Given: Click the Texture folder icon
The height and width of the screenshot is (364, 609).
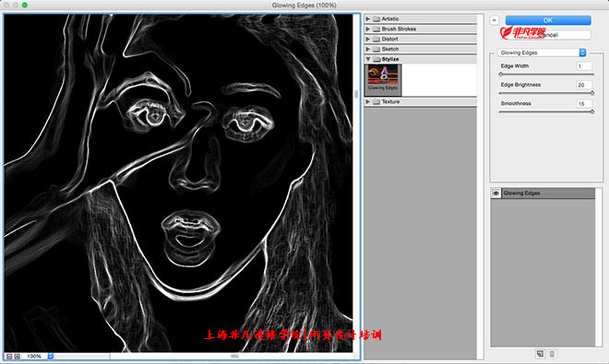Looking at the screenshot, I should pos(376,101).
